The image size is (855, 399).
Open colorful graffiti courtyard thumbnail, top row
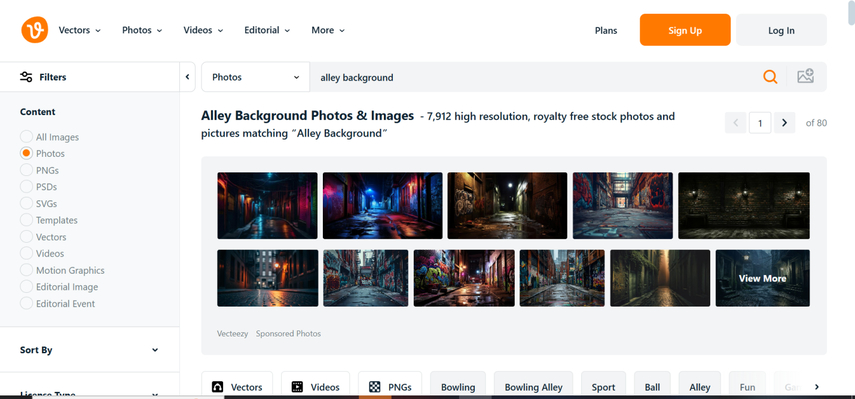coord(623,205)
